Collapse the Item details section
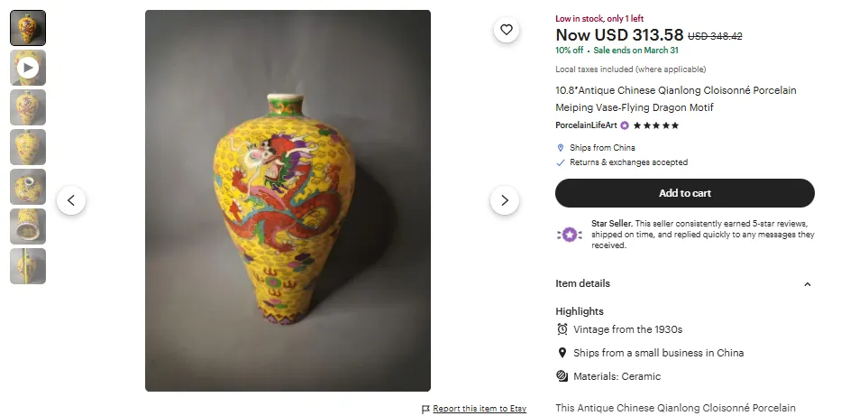 807,284
